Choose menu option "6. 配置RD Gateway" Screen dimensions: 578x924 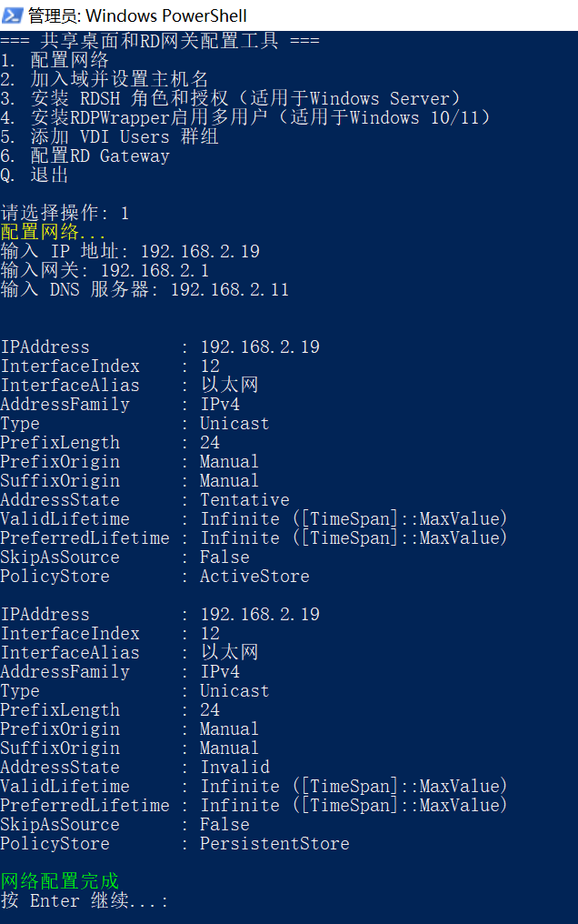tap(85, 156)
